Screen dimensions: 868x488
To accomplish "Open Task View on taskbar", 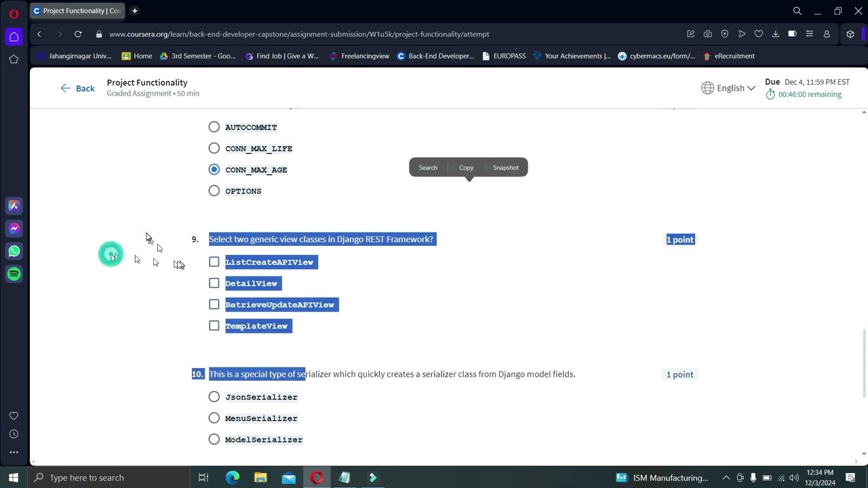I will tap(203, 478).
